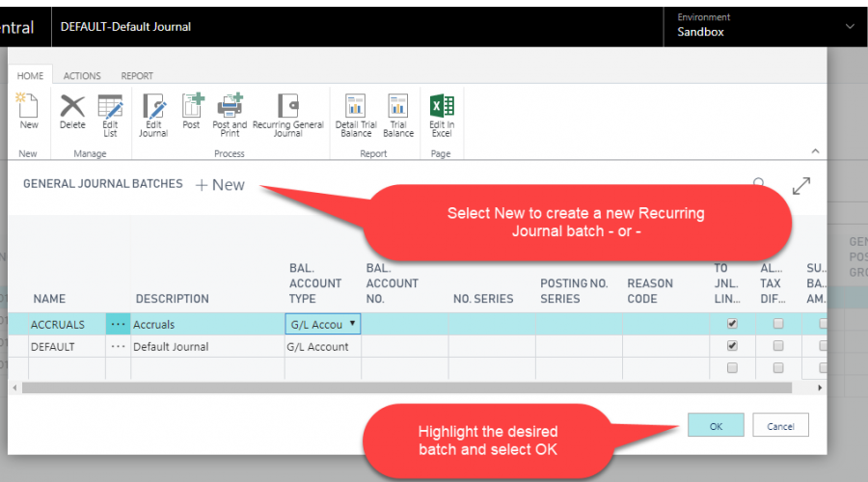This screenshot has height=482, width=868.
Task: Run the Detail Trial Balance report
Action: (356, 116)
